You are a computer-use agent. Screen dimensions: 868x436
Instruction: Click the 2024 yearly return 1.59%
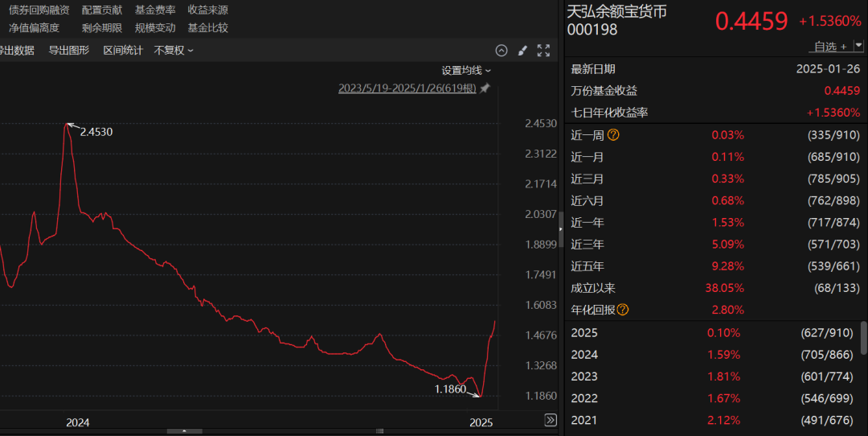coord(723,355)
